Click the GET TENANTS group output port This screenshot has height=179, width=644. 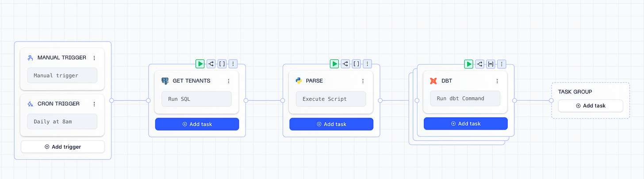click(246, 101)
